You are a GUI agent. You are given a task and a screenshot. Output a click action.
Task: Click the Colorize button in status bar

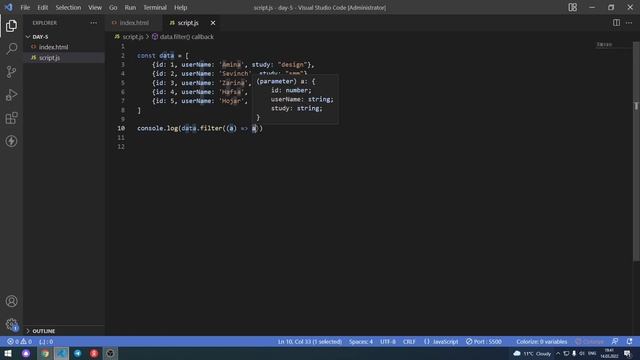coord(589,342)
